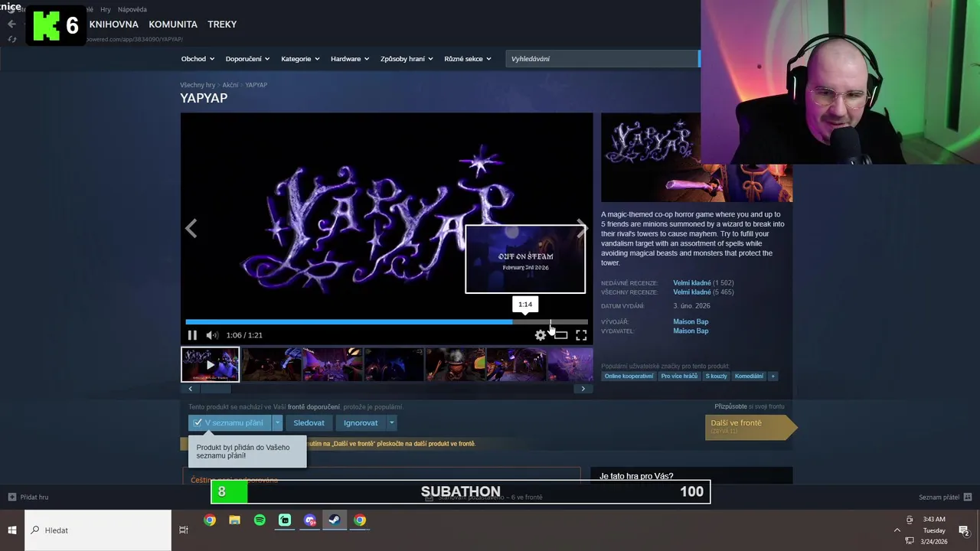The image size is (980, 551).
Task: Open 'Seznam přátel' friends list
Action: [x=945, y=497]
